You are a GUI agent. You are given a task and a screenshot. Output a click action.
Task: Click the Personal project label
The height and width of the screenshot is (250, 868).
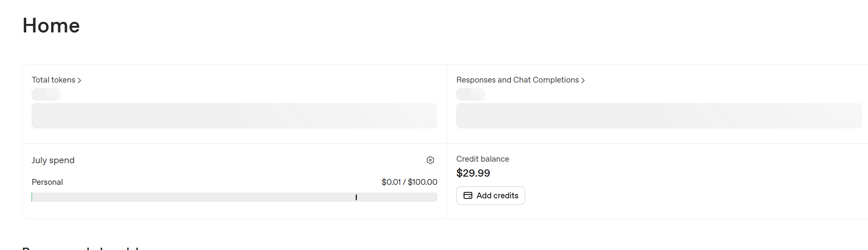pos(47,182)
